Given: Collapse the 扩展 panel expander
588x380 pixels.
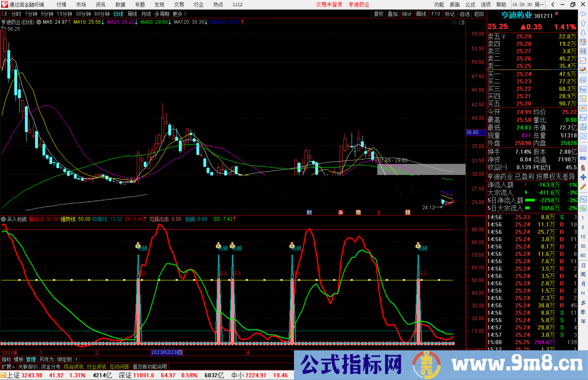Looking at the screenshot, I should (x=8, y=367).
